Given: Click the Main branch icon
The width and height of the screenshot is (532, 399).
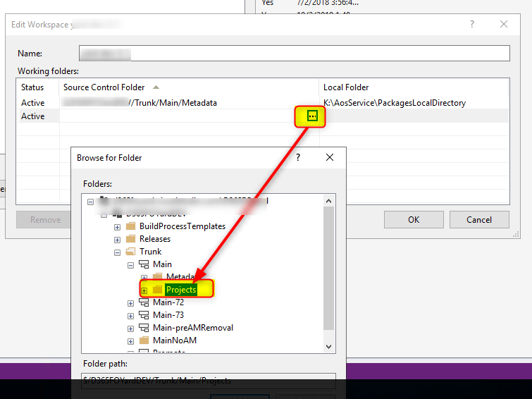Looking at the screenshot, I should coord(144,264).
